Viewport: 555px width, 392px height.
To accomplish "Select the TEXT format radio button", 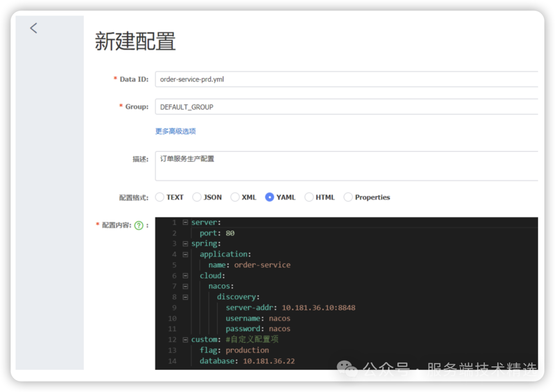I will coord(160,197).
